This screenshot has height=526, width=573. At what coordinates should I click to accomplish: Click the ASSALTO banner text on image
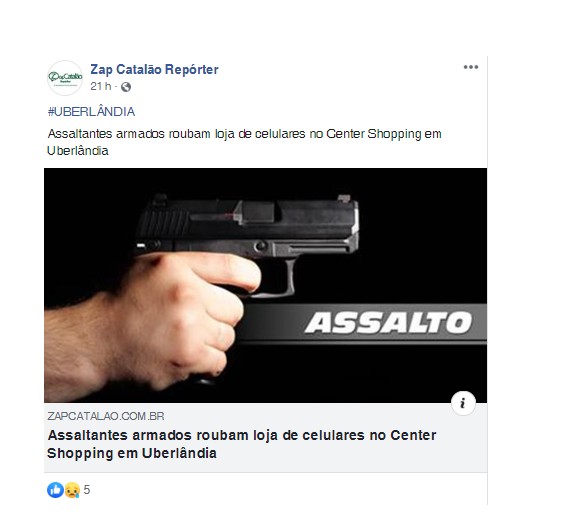388,323
